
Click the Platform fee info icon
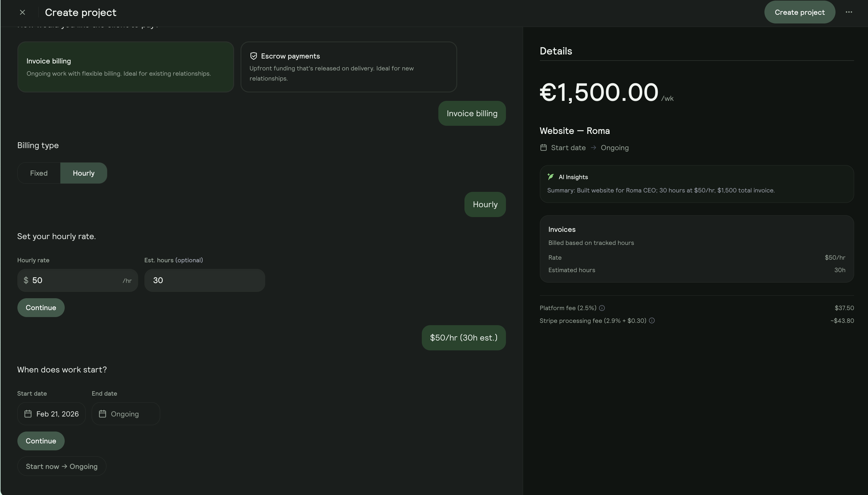[x=602, y=308]
